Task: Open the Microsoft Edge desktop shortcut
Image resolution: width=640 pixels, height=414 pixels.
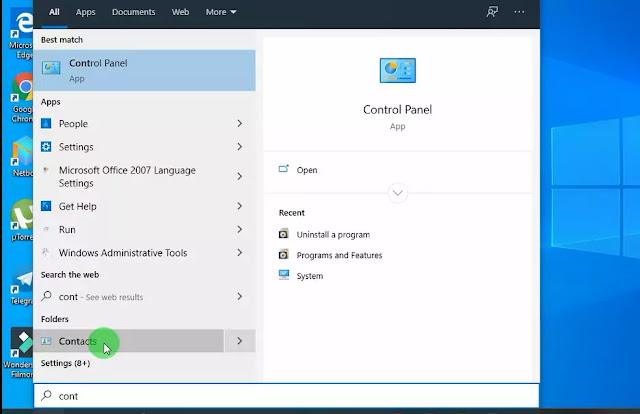Action: click(x=22, y=35)
